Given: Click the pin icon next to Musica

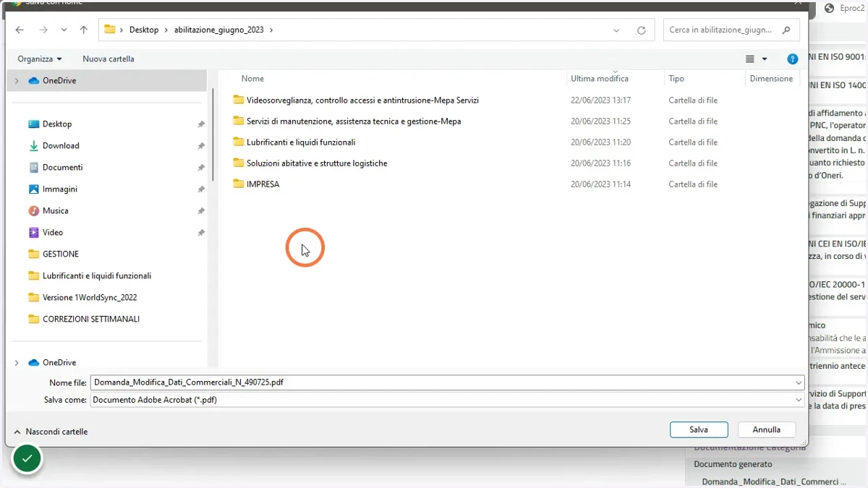Looking at the screenshot, I should (x=201, y=211).
